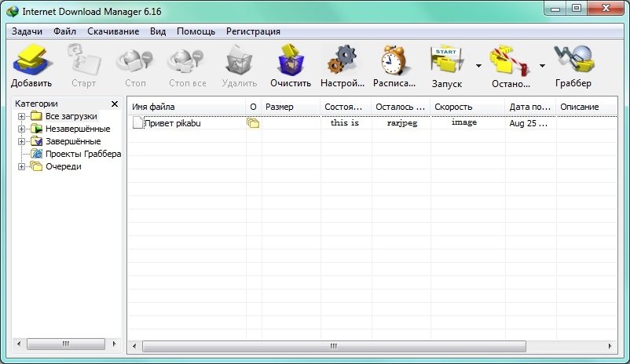Screen dimensions: 630x364
Task: Select Незавершённые category label
Action: point(78,129)
